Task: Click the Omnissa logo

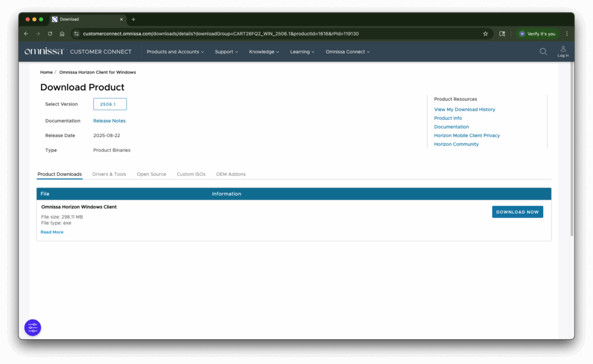Action: click(44, 52)
